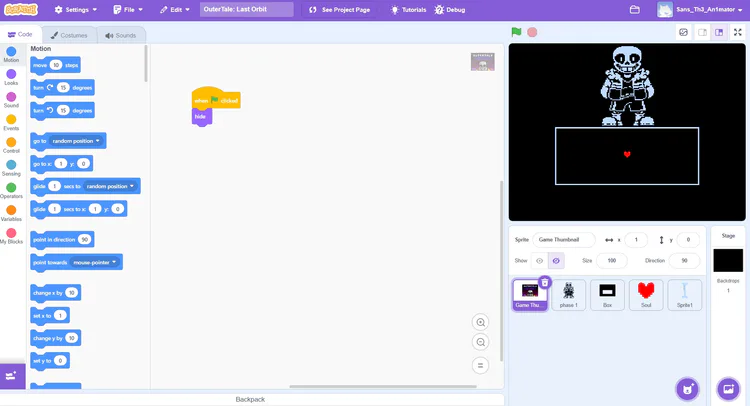The height and width of the screenshot is (406, 750).
Task: Select the Sensing block category
Action: [11, 168]
